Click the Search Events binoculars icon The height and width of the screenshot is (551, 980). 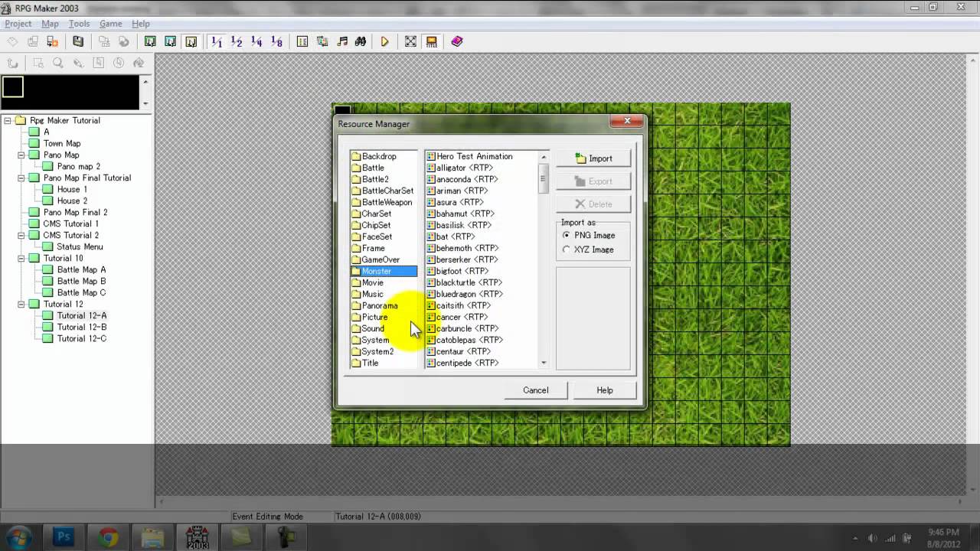pos(361,41)
